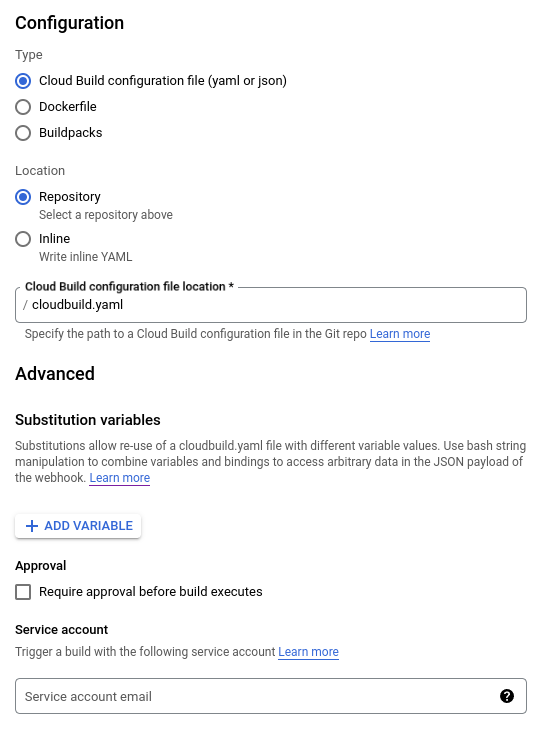Click the Buildpacks label text

pos(70,133)
